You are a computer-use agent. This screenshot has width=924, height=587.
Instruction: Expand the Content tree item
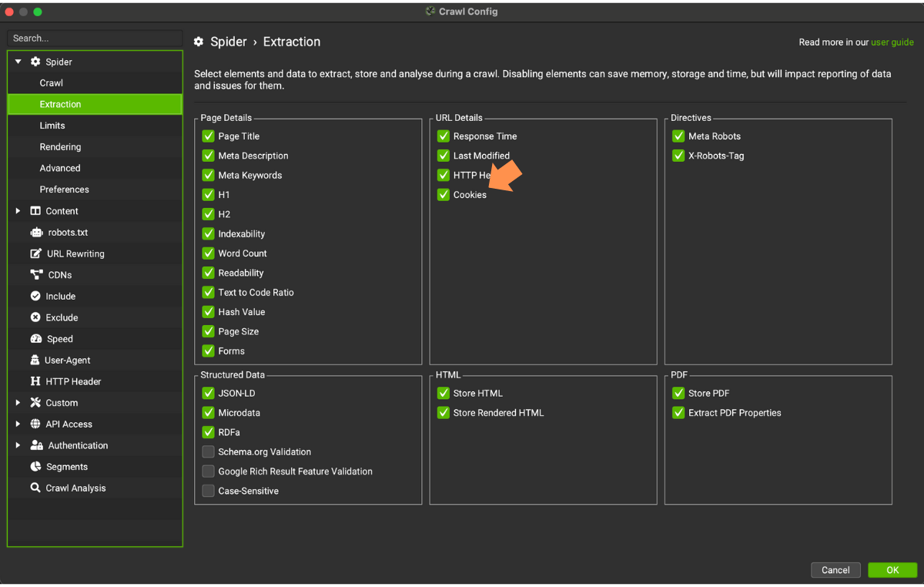pyautogui.click(x=17, y=210)
